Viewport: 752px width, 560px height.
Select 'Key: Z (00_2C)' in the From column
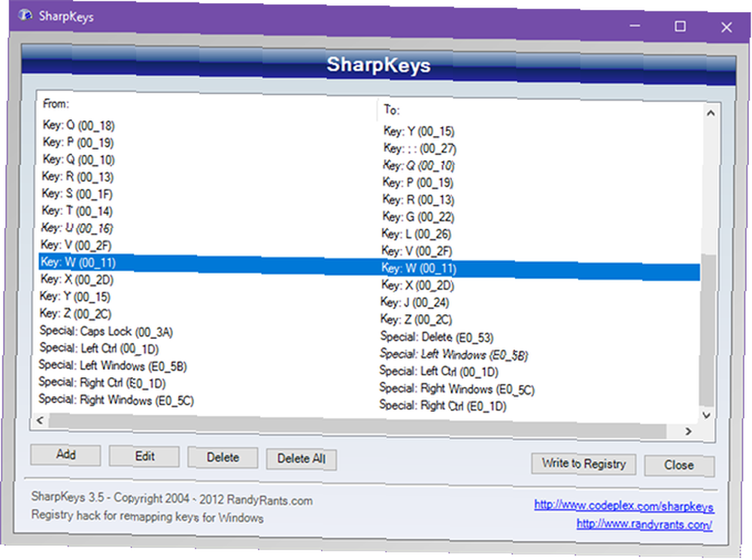[75, 313]
